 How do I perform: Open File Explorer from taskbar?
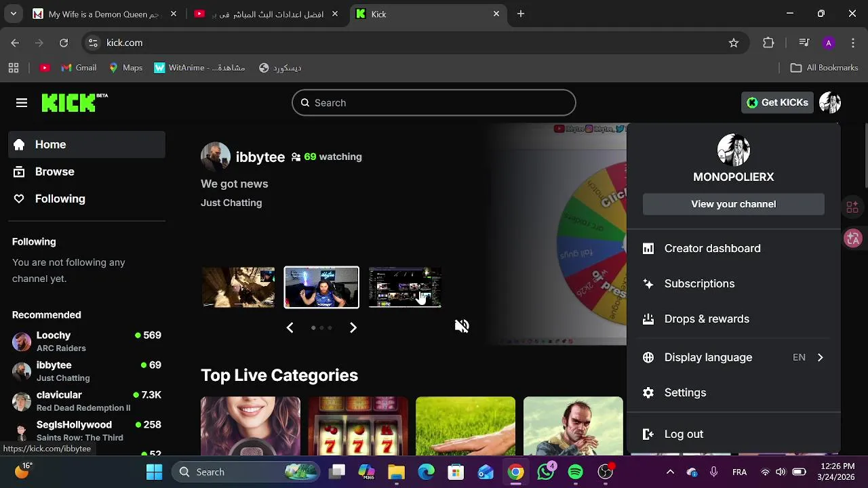point(397,472)
